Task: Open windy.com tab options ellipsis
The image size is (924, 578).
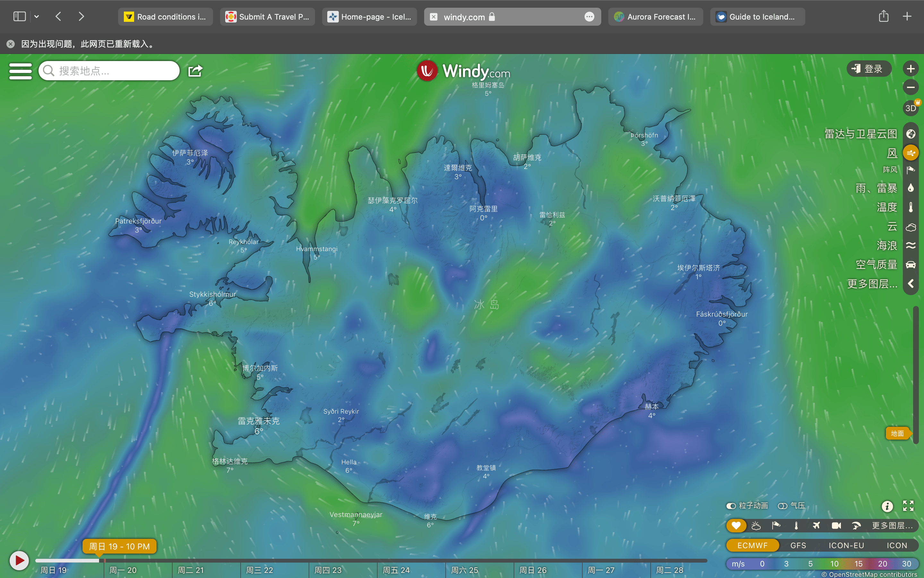Action: tap(589, 17)
